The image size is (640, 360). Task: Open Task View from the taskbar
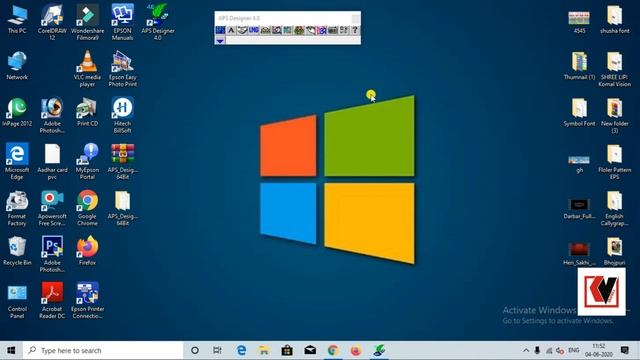click(218, 350)
